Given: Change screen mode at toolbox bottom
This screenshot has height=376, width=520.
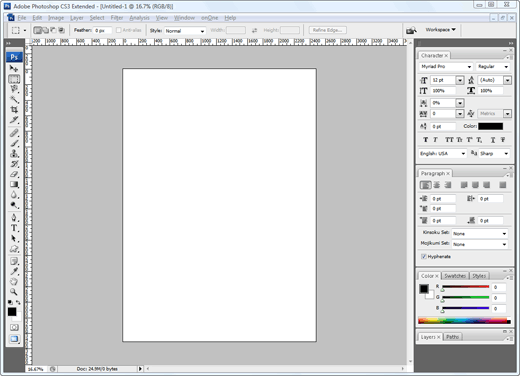Looking at the screenshot, I should click(x=14, y=339).
